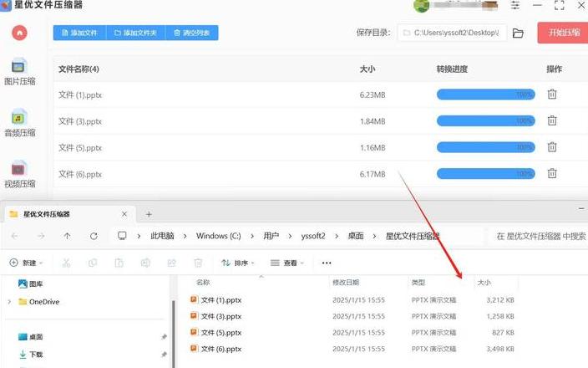The height and width of the screenshot is (368, 588).
Task: Open 视频压缩 video compression module
Action: tap(19, 175)
